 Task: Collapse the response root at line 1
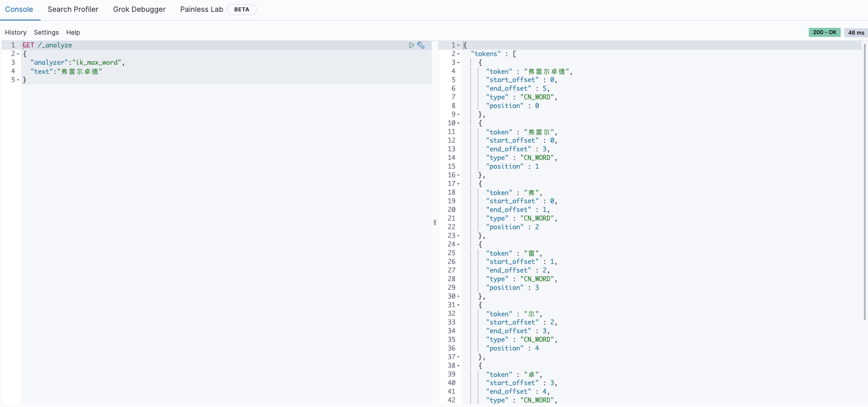pyautogui.click(x=459, y=45)
